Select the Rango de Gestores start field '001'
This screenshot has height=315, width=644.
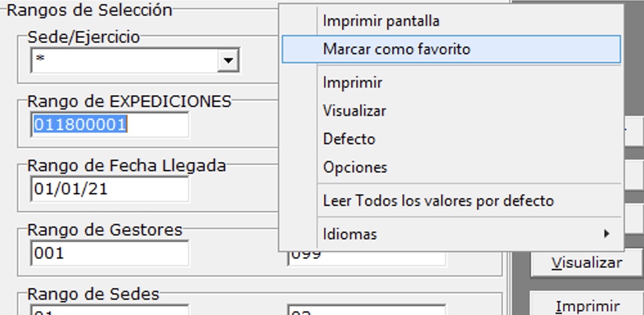(109, 253)
